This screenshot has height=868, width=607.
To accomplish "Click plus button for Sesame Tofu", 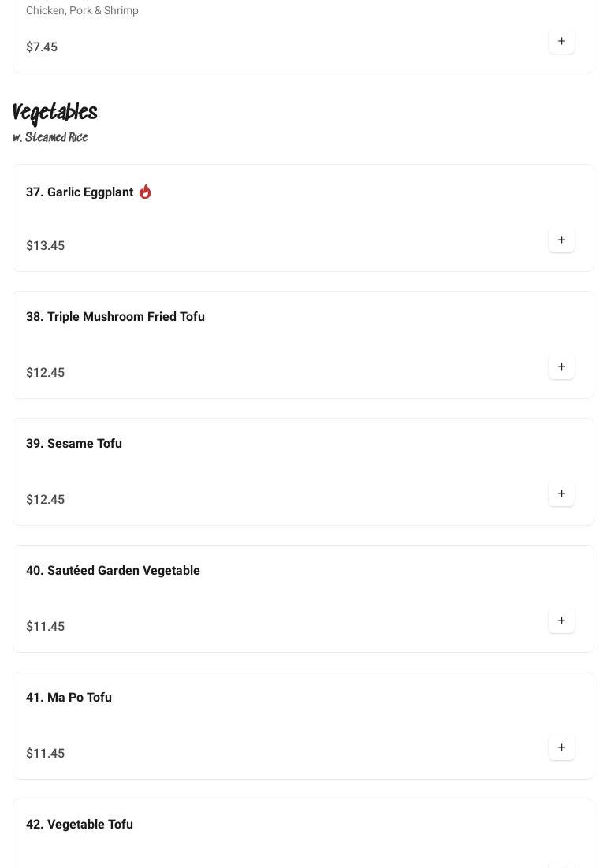I will (x=561, y=494).
